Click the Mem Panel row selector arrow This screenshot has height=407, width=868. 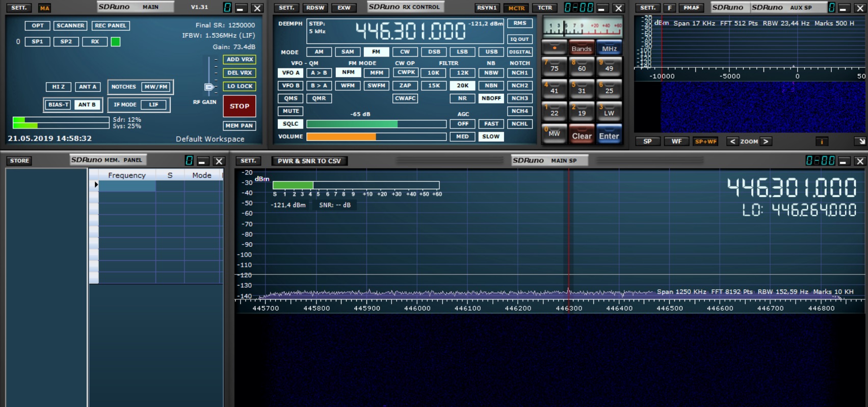pyautogui.click(x=95, y=185)
